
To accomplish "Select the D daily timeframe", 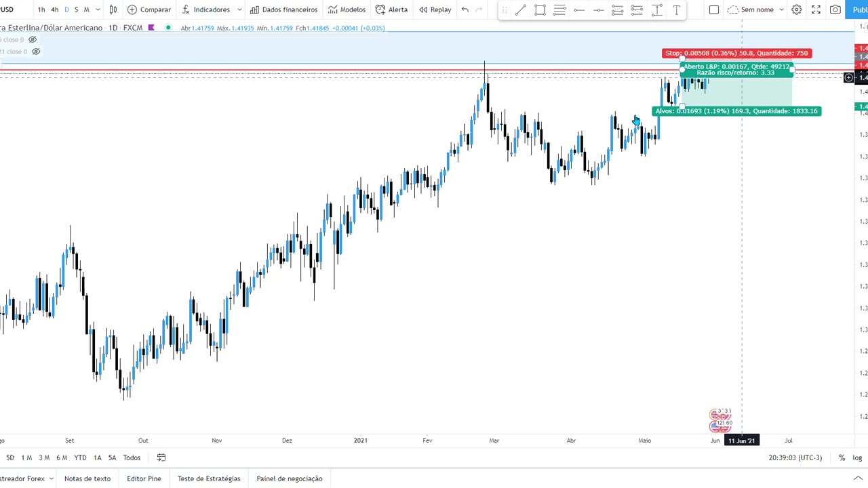I will coord(66,9).
